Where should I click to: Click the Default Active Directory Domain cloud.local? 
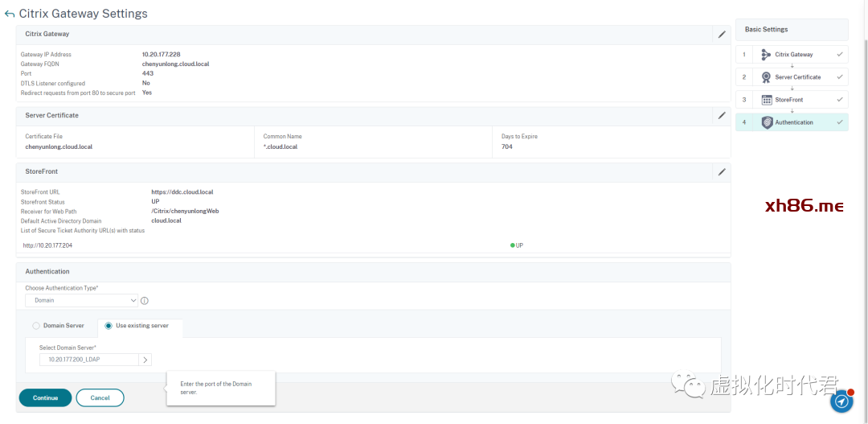point(166,220)
